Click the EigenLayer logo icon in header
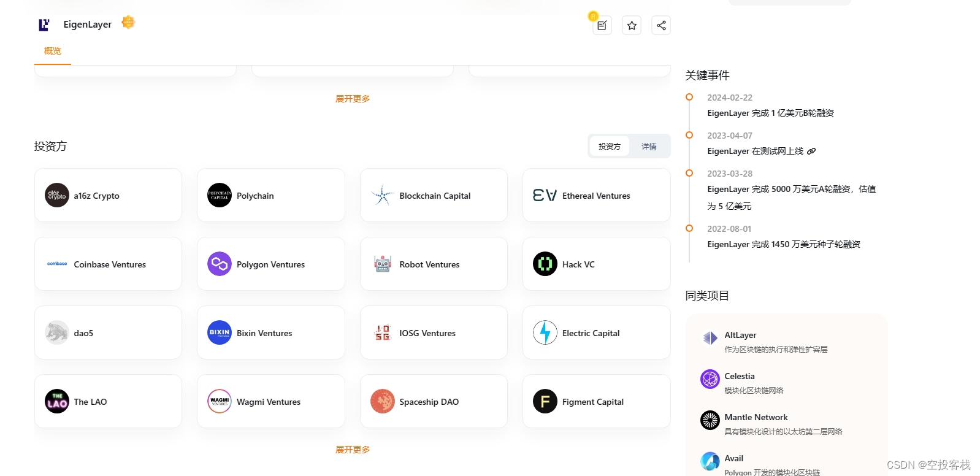 (x=44, y=25)
